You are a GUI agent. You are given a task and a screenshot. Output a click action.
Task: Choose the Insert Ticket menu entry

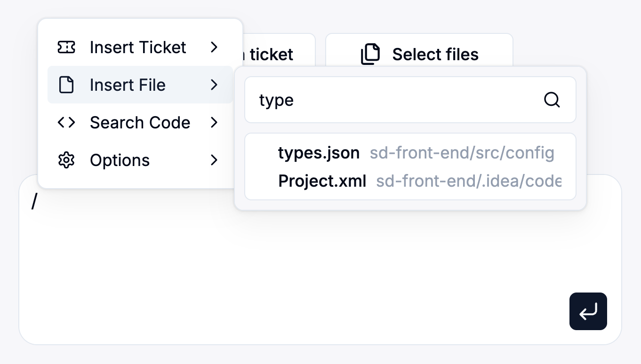pyautogui.click(x=137, y=47)
